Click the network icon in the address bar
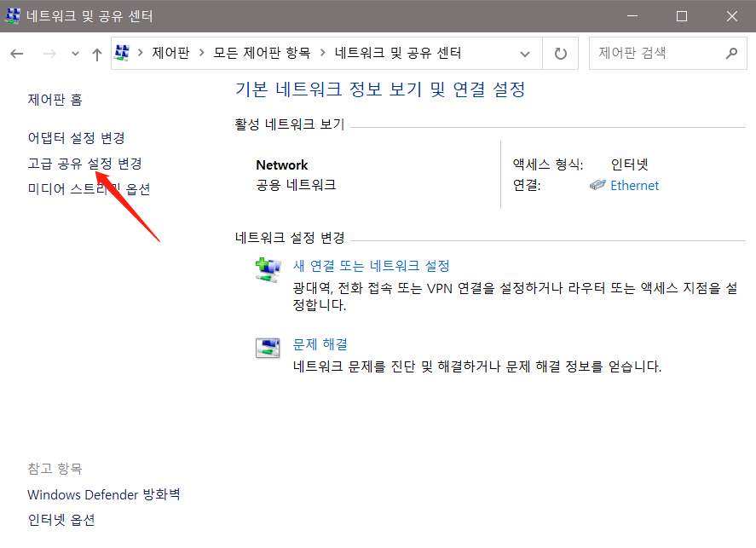The width and height of the screenshot is (756, 548). tap(122, 52)
